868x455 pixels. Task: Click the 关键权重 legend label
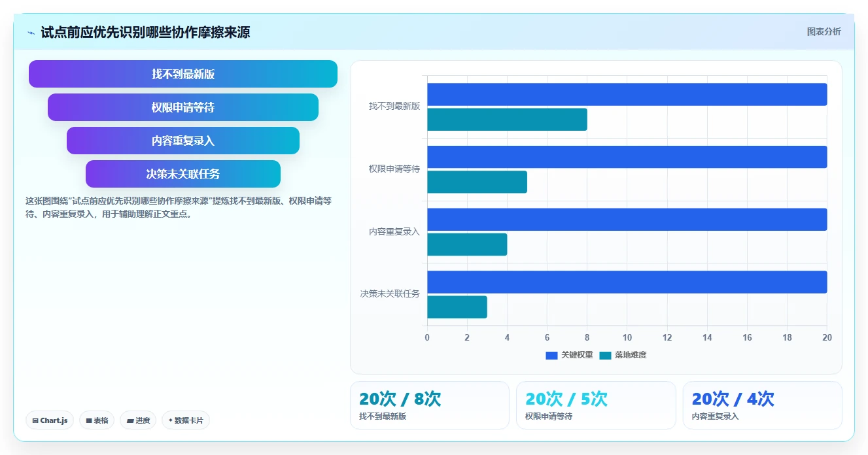point(577,355)
